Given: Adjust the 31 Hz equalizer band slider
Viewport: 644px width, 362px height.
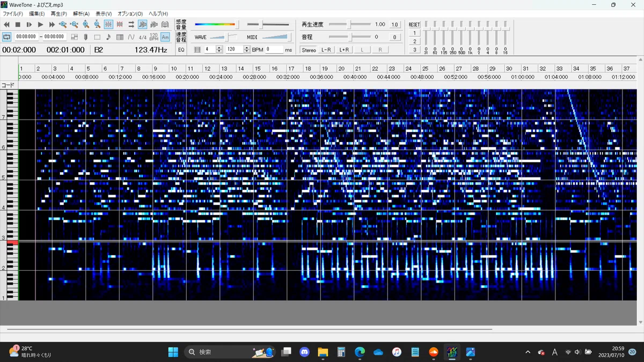Looking at the screenshot, I should click(426, 34).
